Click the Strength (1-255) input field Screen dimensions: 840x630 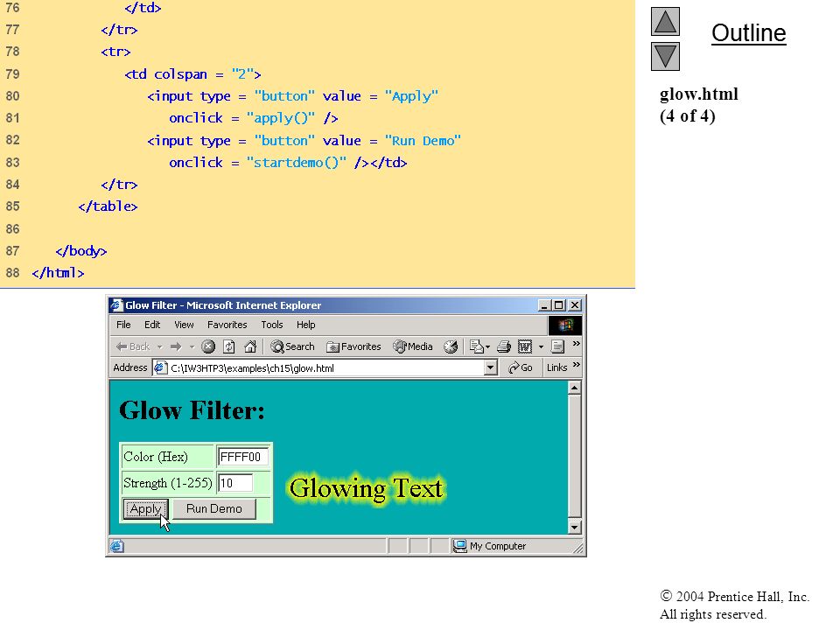[235, 483]
